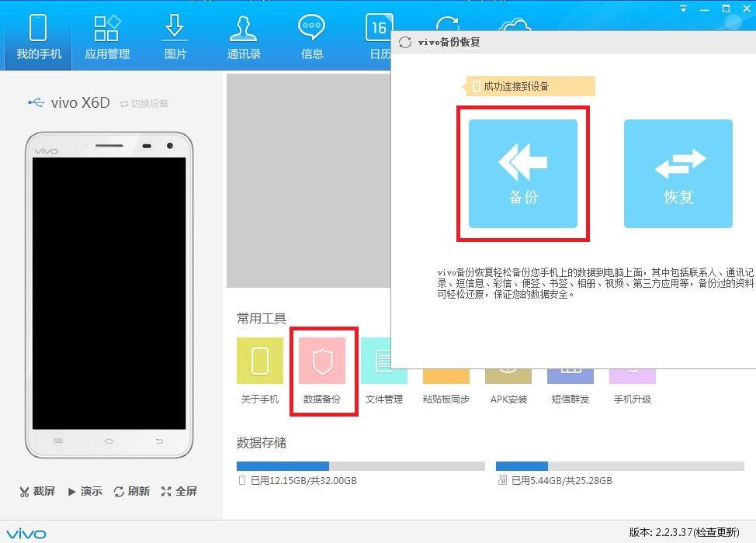Screen dimensions: 756x543
Task: Open the 应用管理 tab
Action: (106, 36)
